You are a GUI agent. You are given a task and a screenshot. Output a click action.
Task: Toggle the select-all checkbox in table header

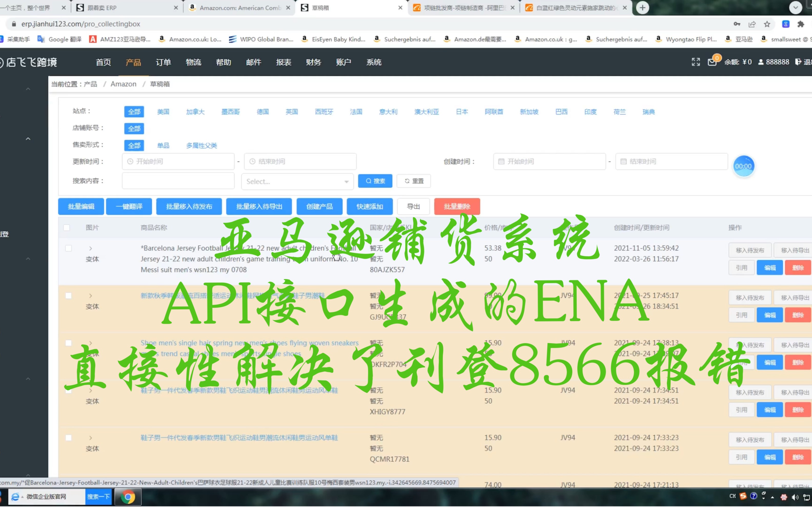tap(67, 227)
